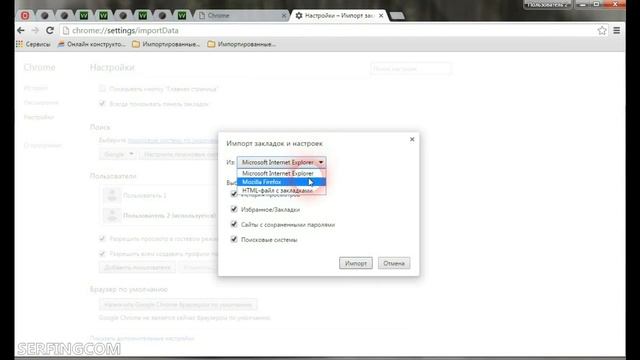Close the tab titled Chrome

click(284, 16)
